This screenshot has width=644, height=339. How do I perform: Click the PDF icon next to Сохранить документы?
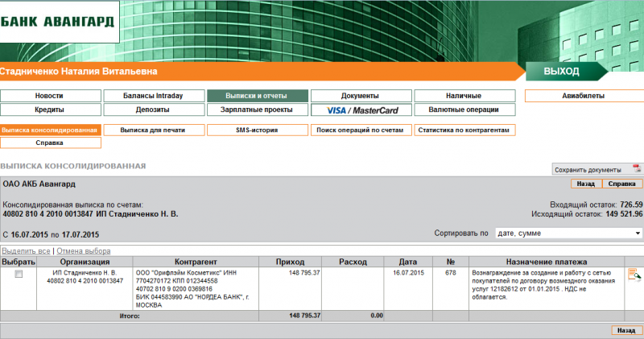pyautogui.click(x=637, y=168)
